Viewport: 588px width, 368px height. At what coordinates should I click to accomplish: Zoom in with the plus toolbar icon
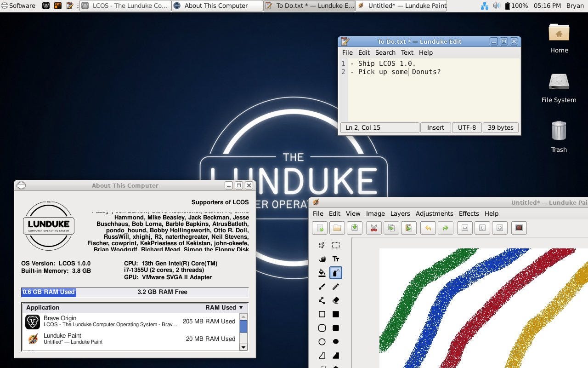500,228
